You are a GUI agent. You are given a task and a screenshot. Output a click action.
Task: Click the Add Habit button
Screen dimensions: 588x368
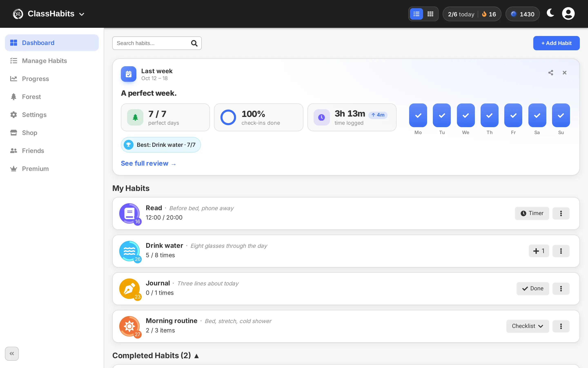[x=556, y=43]
